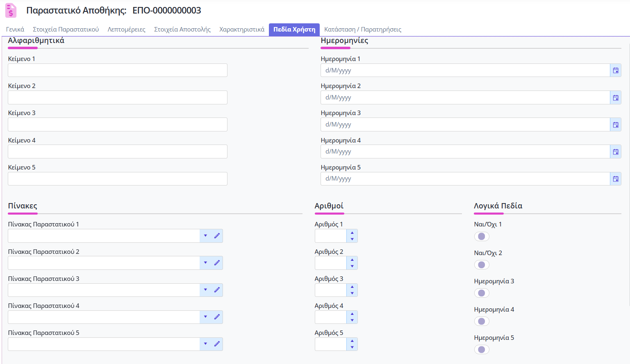The width and height of the screenshot is (630, 364).
Task: Open calendar picker for Ημερομηνία 3
Action: (615, 124)
